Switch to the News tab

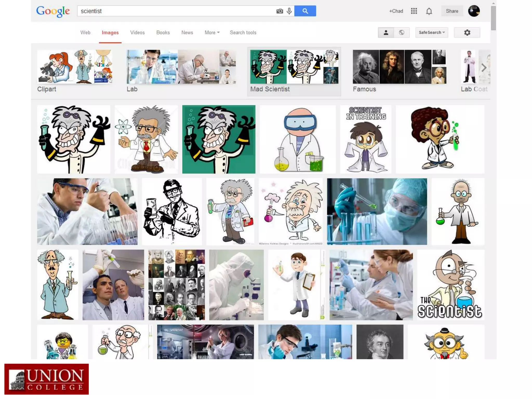click(x=187, y=33)
